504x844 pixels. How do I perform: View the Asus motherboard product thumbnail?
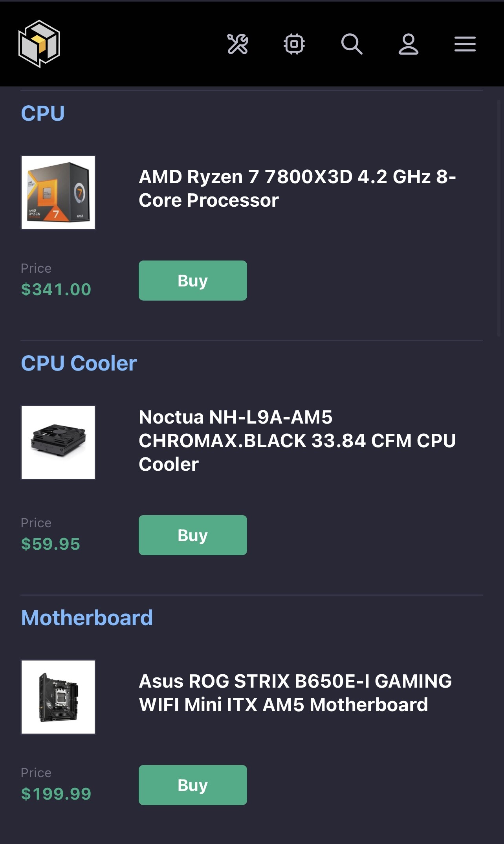[x=58, y=697]
